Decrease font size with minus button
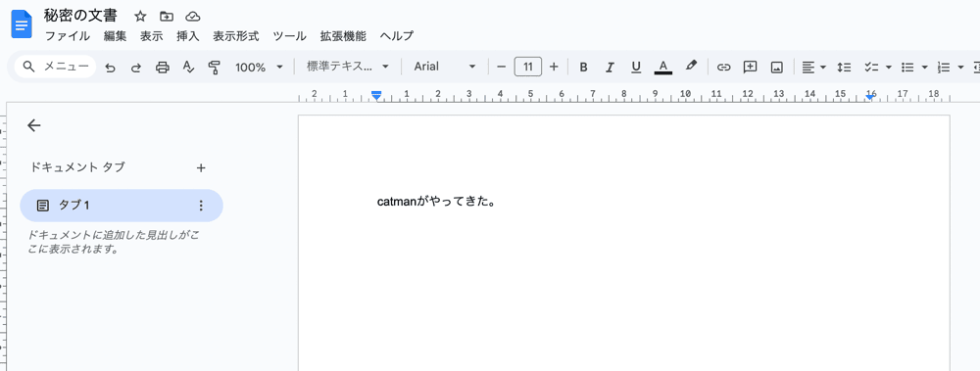The width and height of the screenshot is (980, 371). tap(501, 67)
